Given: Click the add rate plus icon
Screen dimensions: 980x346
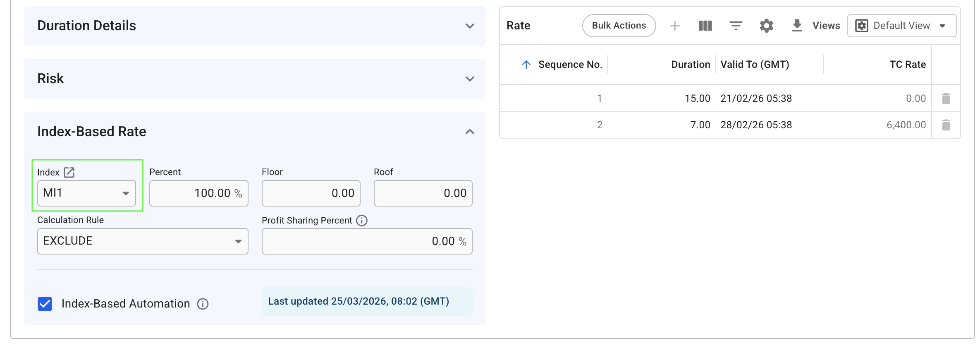Looking at the screenshot, I should [x=674, y=26].
